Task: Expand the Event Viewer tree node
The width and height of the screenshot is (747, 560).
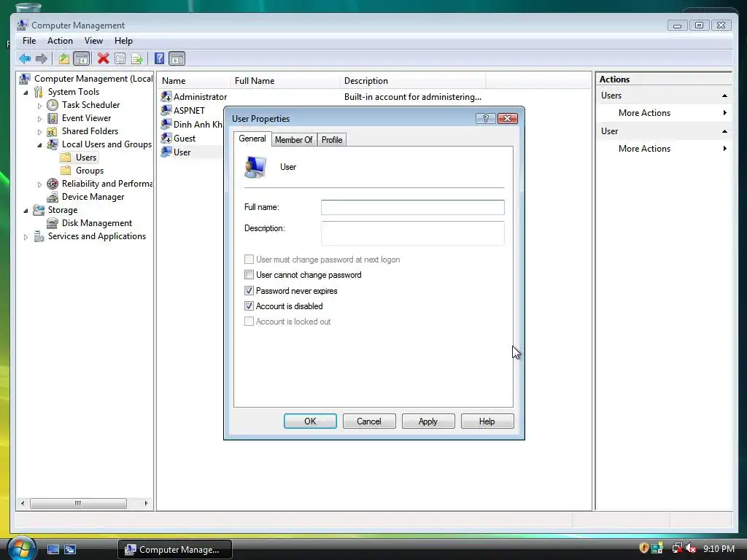Action: [x=39, y=119]
